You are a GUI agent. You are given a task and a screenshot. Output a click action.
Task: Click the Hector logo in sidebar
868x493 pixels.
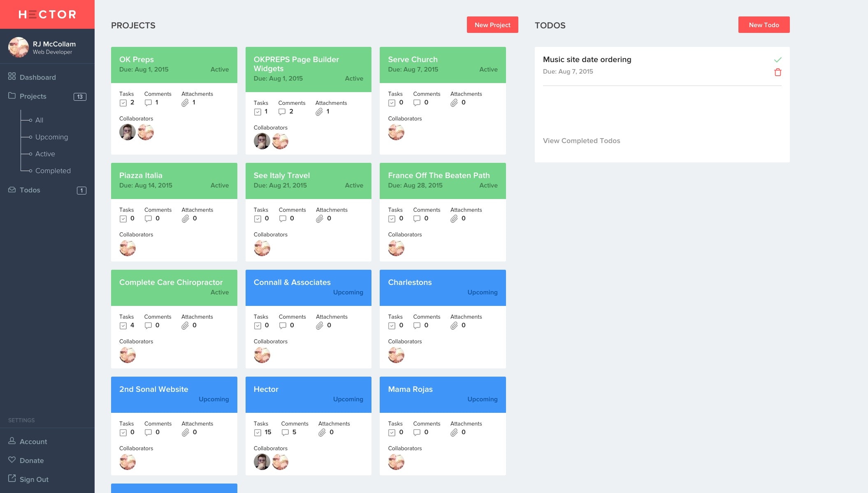click(47, 14)
